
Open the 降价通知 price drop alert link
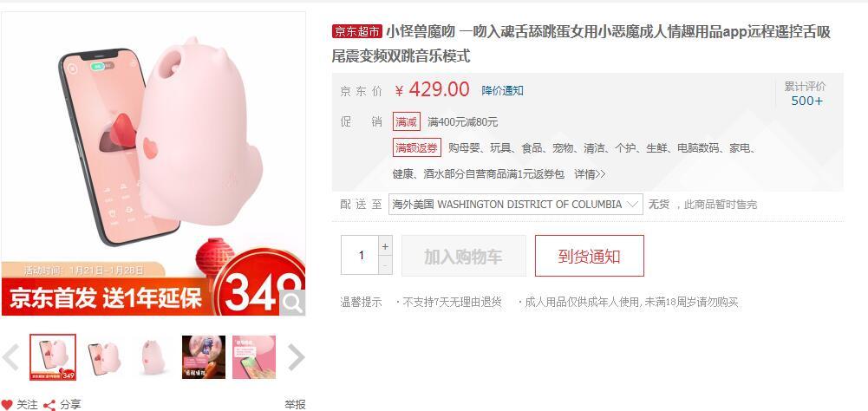pyautogui.click(x=502, y=91)
